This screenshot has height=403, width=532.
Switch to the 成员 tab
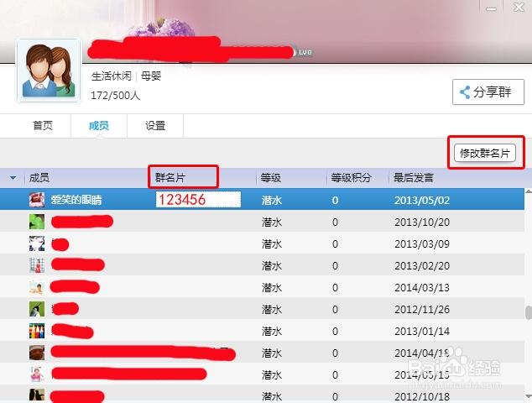point(99,126)
